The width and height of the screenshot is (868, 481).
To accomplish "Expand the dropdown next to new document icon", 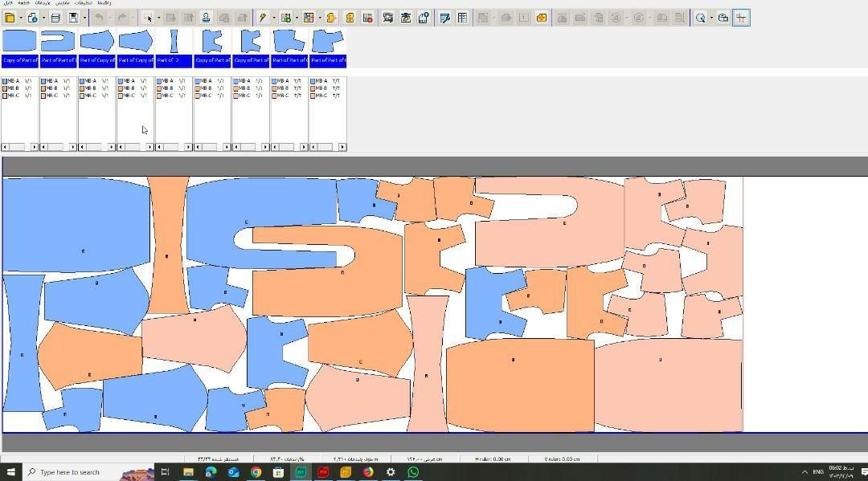I will [x=43, y=18].
